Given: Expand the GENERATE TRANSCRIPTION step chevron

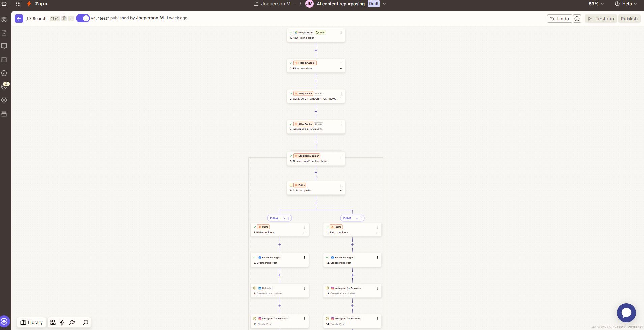Looking at the screenshot, I should (341, 99).
